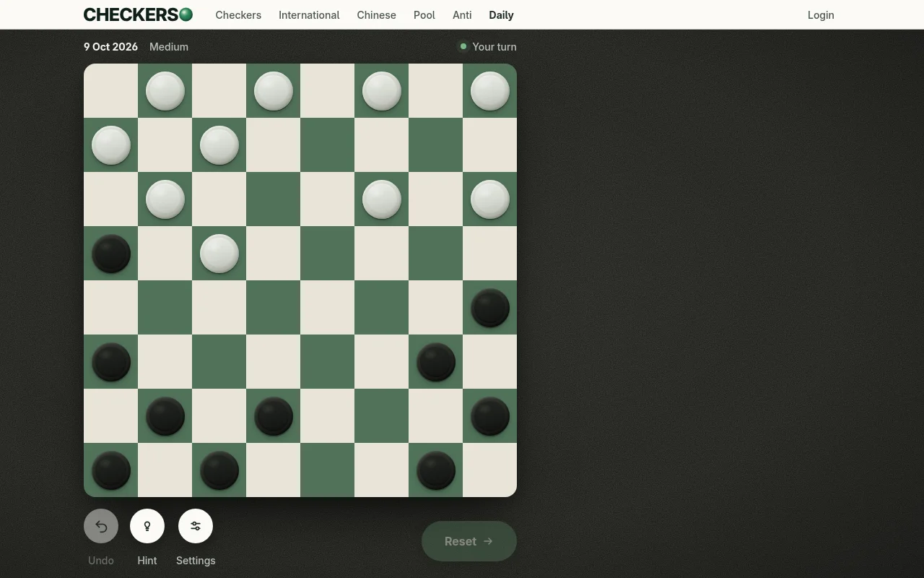
Task: Select white piece in top row, fourth column
Action: 274,91
